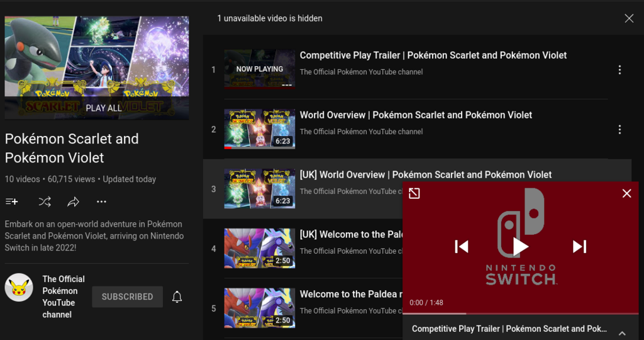This screenshot has height=340, width=644.
Task: Open options menu for Competitive Play Trailer
Action: tap(619, 70)
